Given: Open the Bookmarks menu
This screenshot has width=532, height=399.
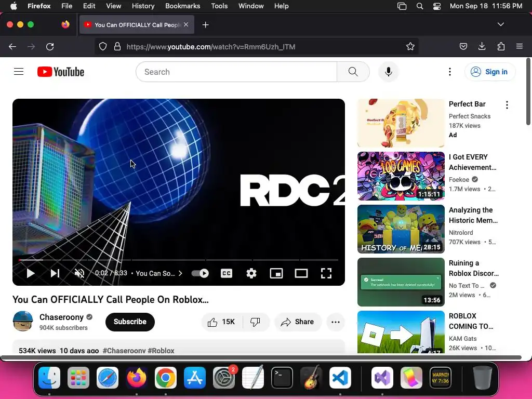Looking at the screenshot, I should coord(182,6).
